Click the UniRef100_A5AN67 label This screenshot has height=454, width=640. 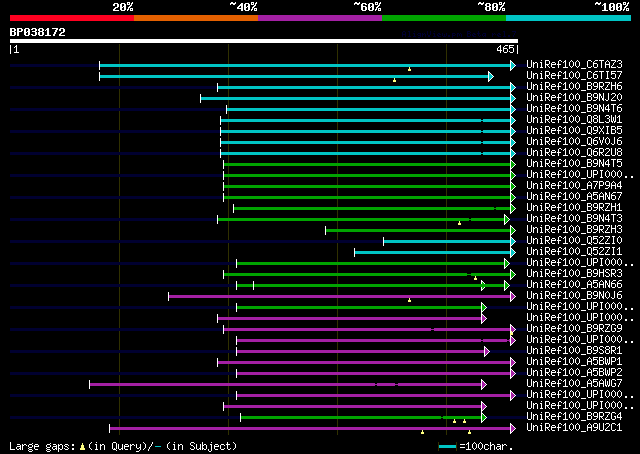click(x=574, y=197)
